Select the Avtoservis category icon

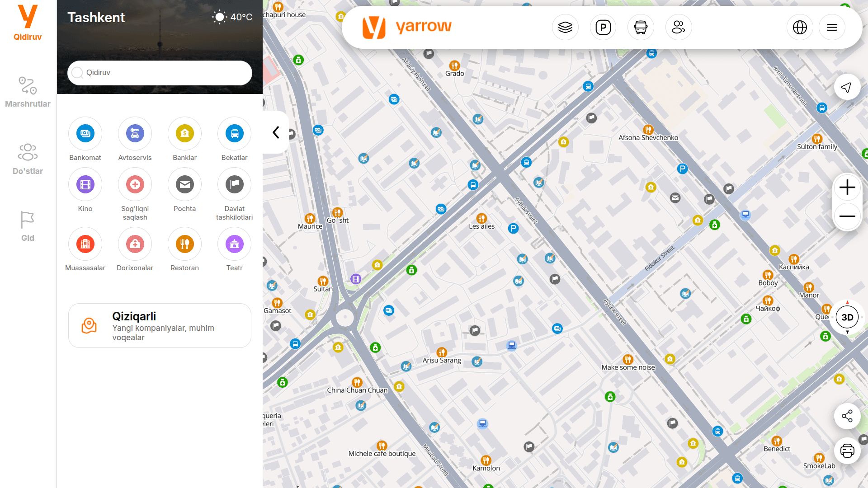tap(135, 133)
